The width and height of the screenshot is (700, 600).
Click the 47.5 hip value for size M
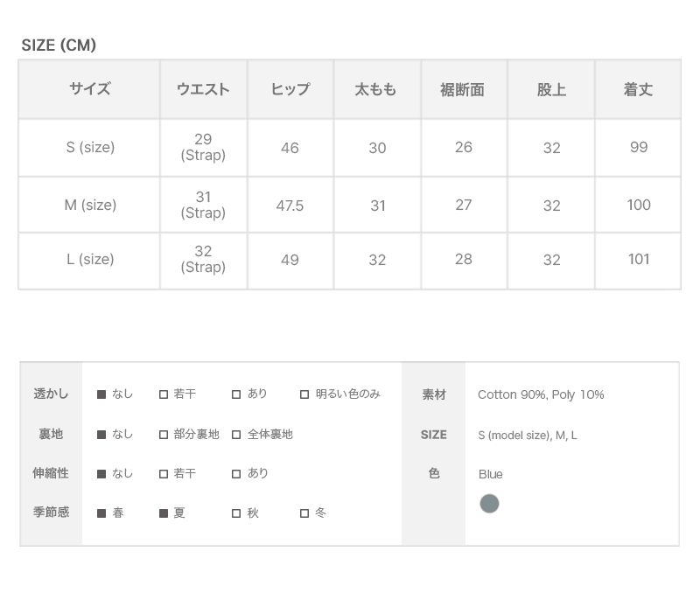coord(290,206)
